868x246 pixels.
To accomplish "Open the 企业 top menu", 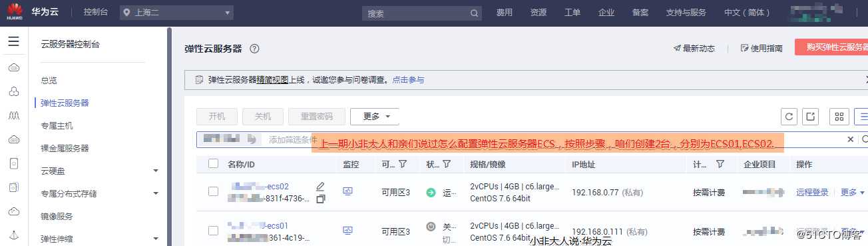I will pos(606,13).
